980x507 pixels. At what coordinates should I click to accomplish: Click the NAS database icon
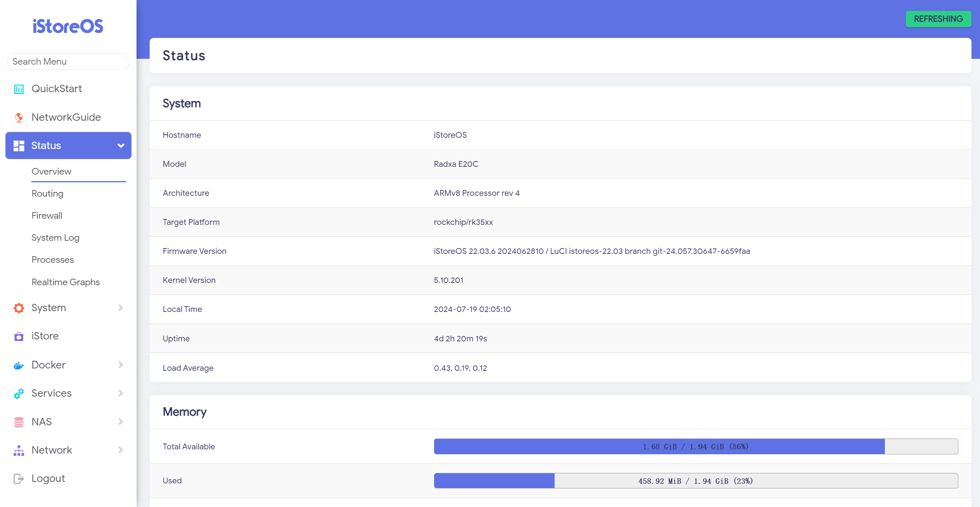tap(19, 422)
